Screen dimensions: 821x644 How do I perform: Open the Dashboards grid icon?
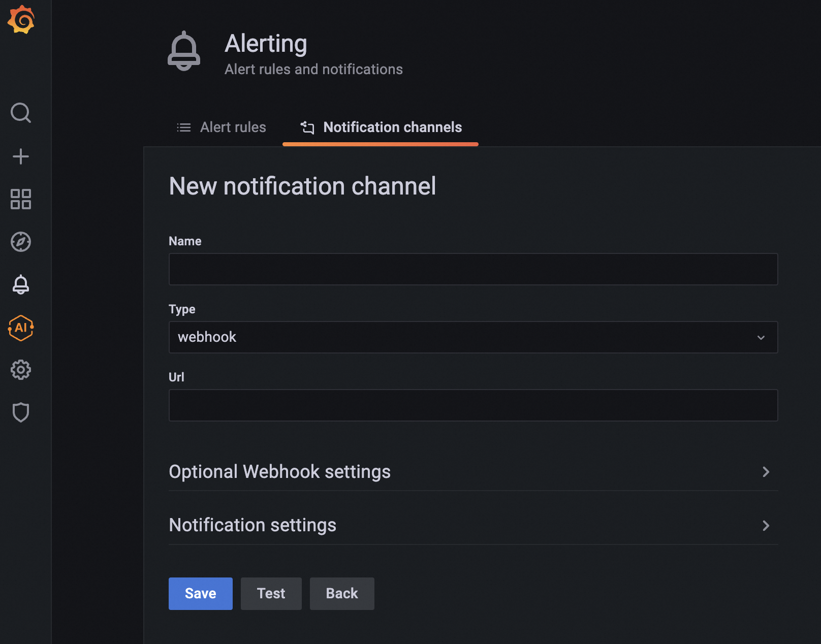click(x=21, y=199)
